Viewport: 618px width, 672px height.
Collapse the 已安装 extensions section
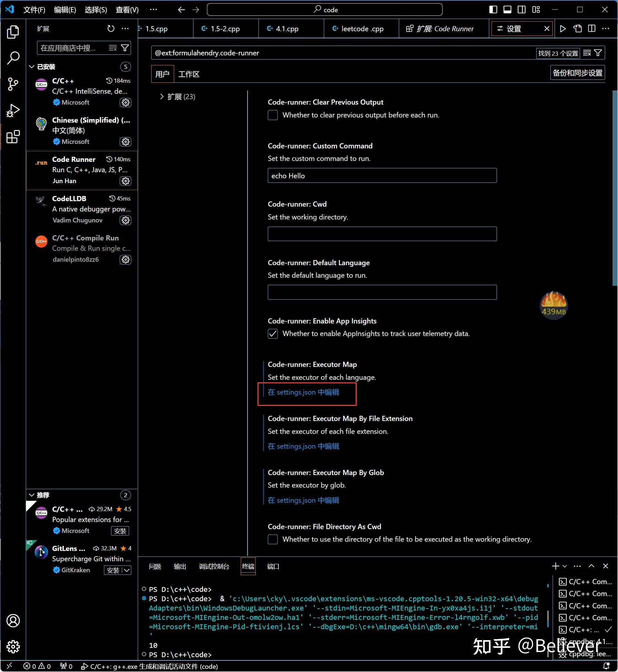coord(32,67)
